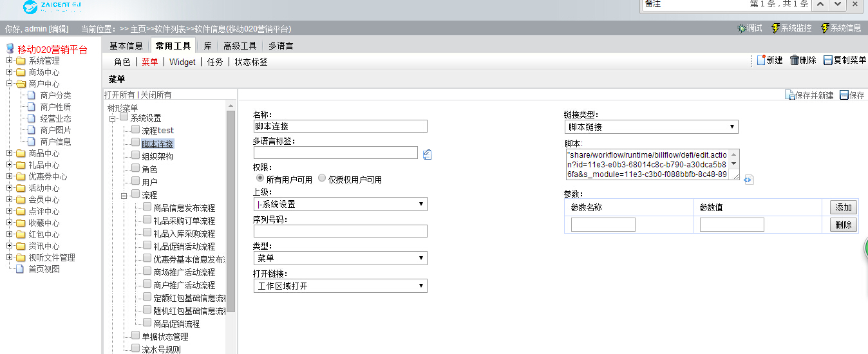Click the 软件列表 breadcrumb link
Screen dimensions: 868x354
171,29
